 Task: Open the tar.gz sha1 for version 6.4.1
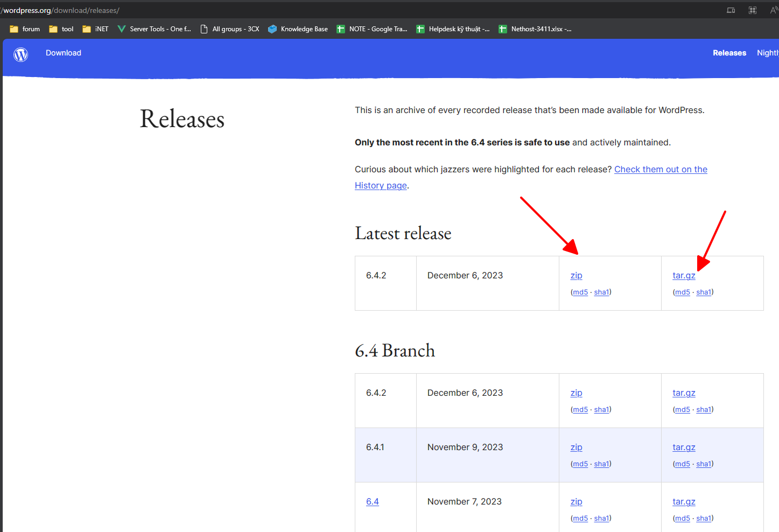tap(704, 464)
